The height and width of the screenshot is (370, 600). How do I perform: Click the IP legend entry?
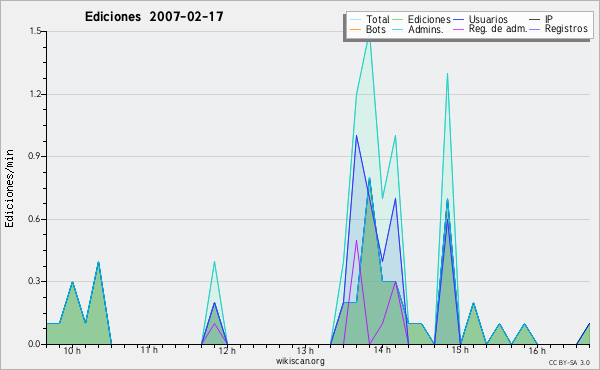click(x=541, y=19)
